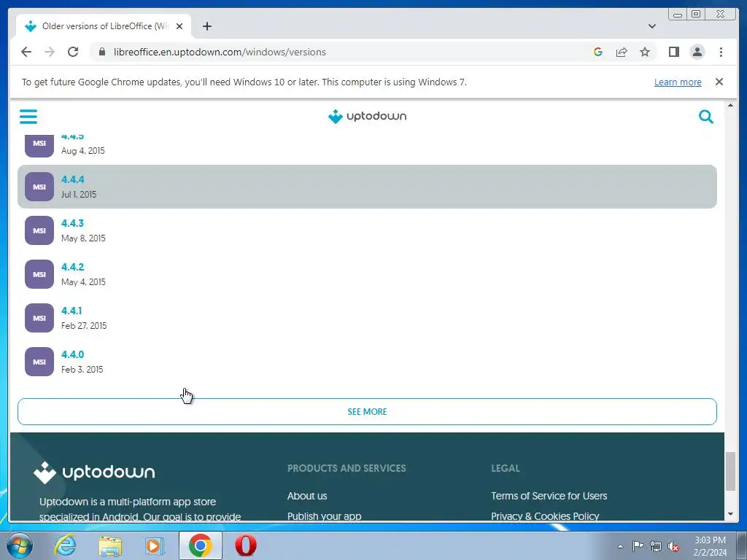The height and width of the screenshot is (560, 747).
Task: Show hidden tray icons arrow
Action: point(620,546)
